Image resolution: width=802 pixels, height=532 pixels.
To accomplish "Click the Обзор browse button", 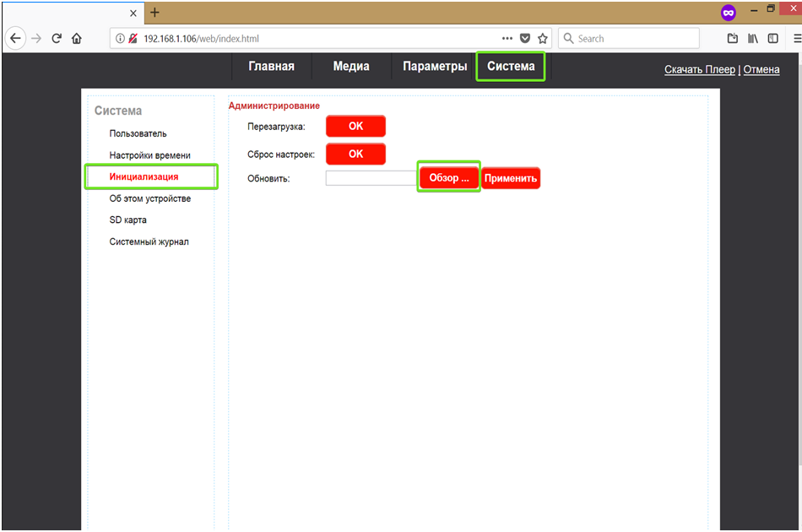I will pos(449,178).
